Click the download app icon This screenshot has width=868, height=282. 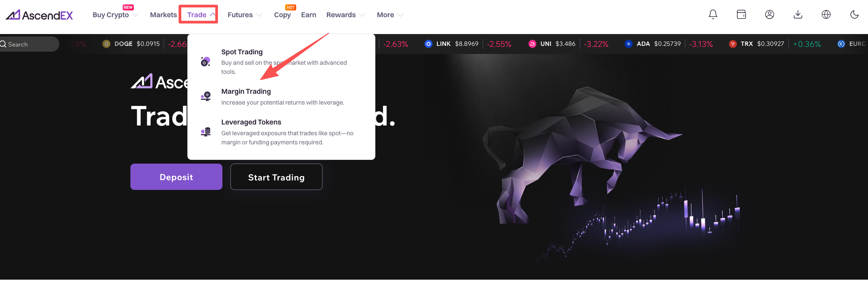coord(798,15)
